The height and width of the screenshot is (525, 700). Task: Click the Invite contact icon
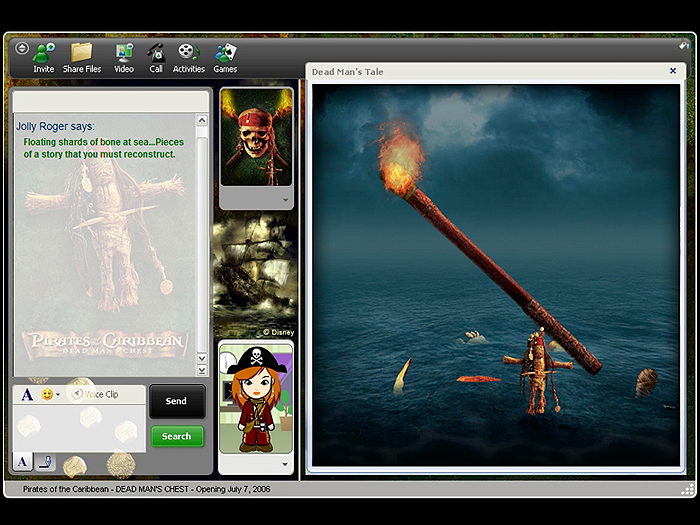pyautogui.click(x=44, y=54)
